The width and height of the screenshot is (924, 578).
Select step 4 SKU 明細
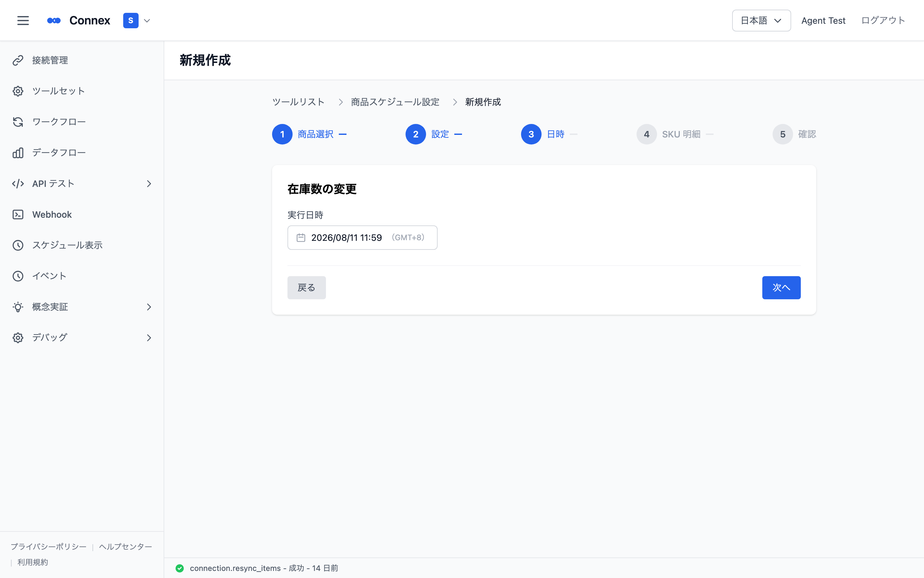tap(669, 134)
